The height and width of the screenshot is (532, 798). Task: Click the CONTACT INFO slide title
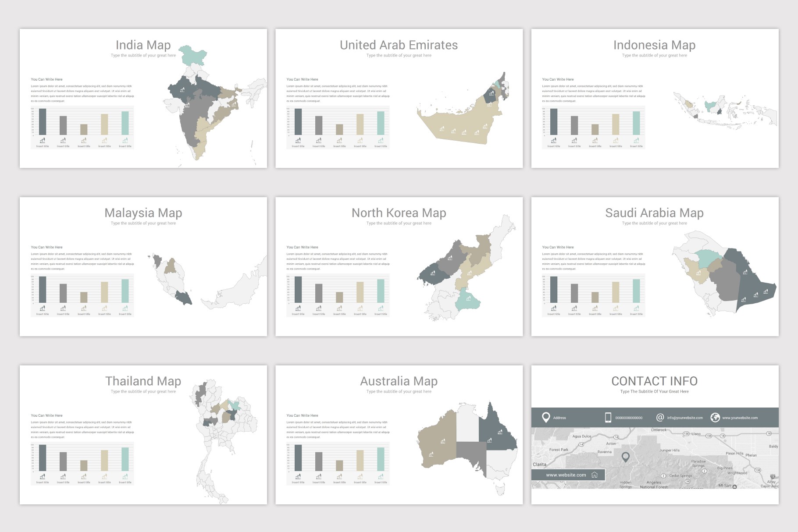tap(654, 381)
